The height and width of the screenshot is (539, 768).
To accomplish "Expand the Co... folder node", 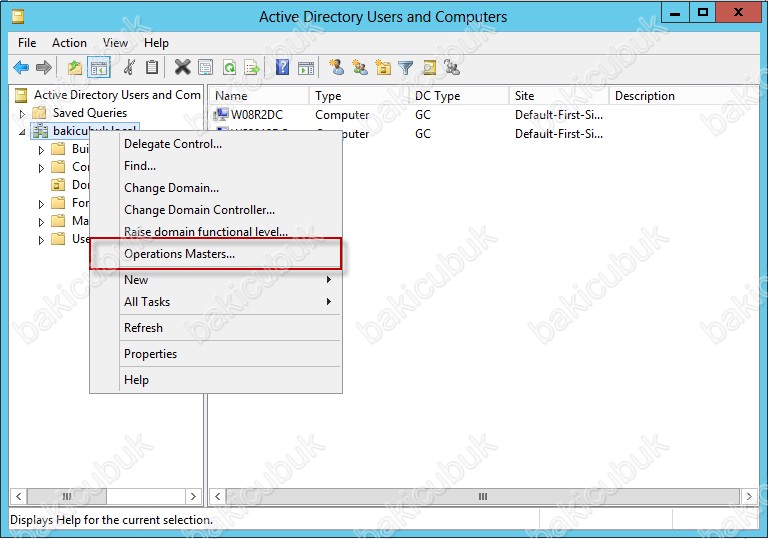I will pos(41,168).
